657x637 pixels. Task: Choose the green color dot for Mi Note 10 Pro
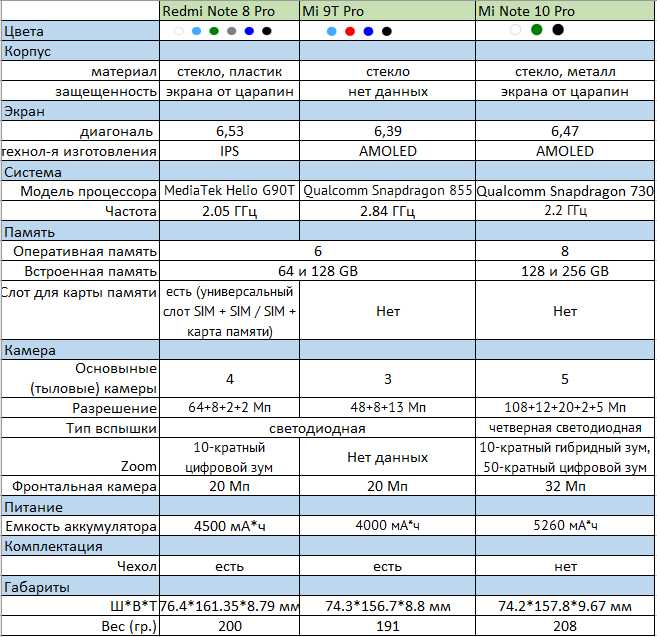(537, 30)
